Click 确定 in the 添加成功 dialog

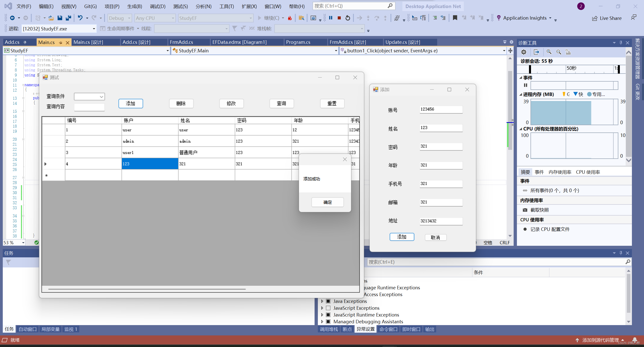click(327, 202)
